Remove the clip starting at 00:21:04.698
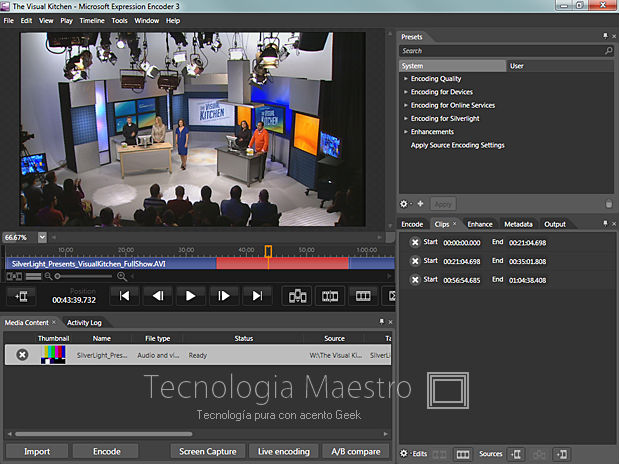This screenshot has width=619, height=464. tap(415, 261)
